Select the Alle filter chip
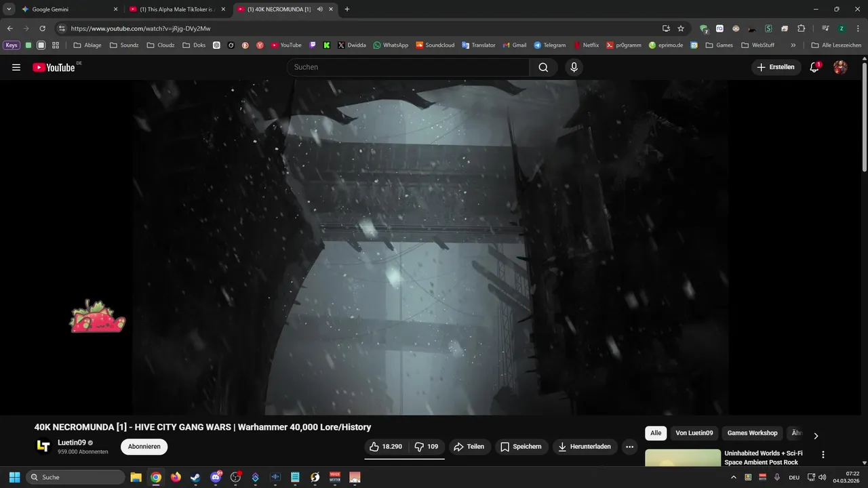 pos(656,433)
